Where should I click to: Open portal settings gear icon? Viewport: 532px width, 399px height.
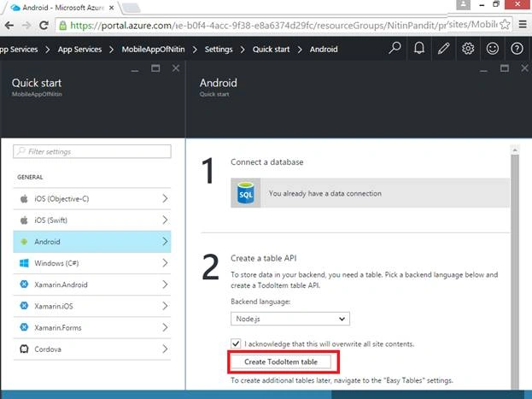click(468, 49)
